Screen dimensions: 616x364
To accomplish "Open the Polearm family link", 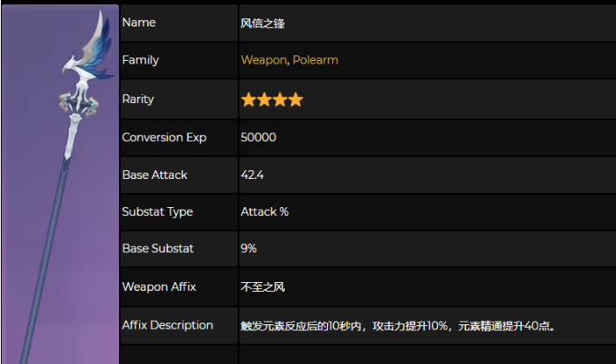I will click(x=315, y=60).
